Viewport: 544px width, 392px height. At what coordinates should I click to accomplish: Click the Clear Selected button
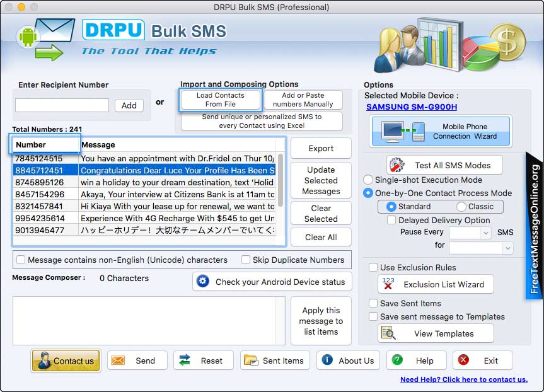click(321, 214)
